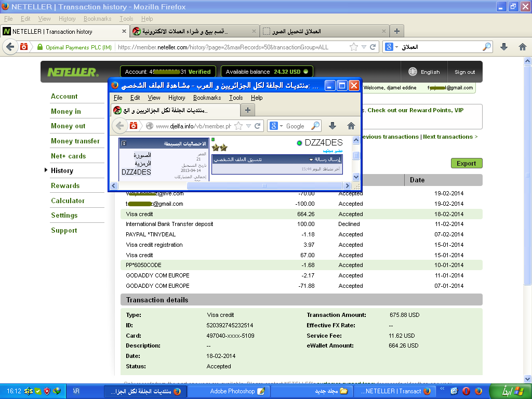532x399 pixels.
Task: Select the PP*6050CODE transaction row
Action: (x=301, y=265)
